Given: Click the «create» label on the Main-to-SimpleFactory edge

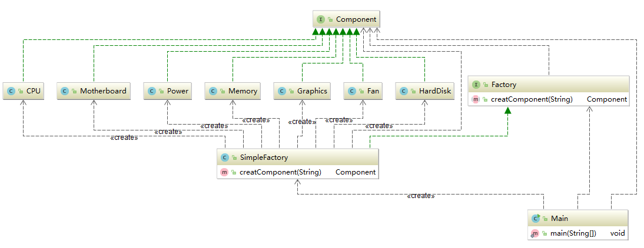Looking at the screenshot, I should click(420, 196).
